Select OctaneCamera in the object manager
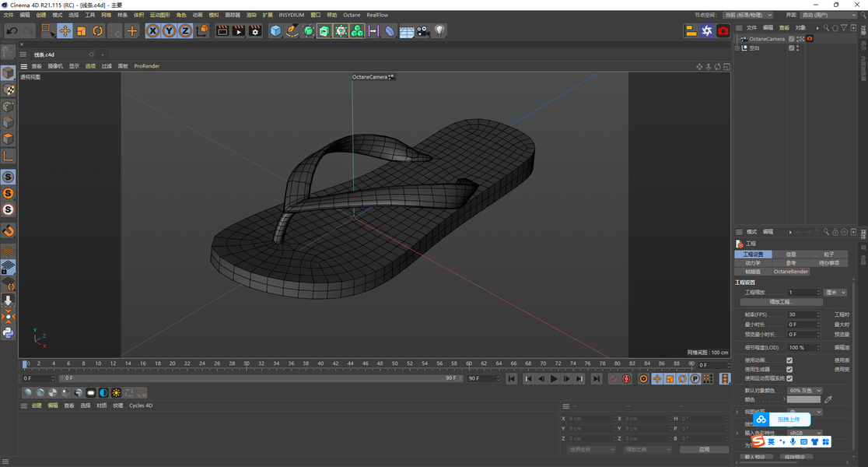868x467 pixels. (x=766, y=39)
